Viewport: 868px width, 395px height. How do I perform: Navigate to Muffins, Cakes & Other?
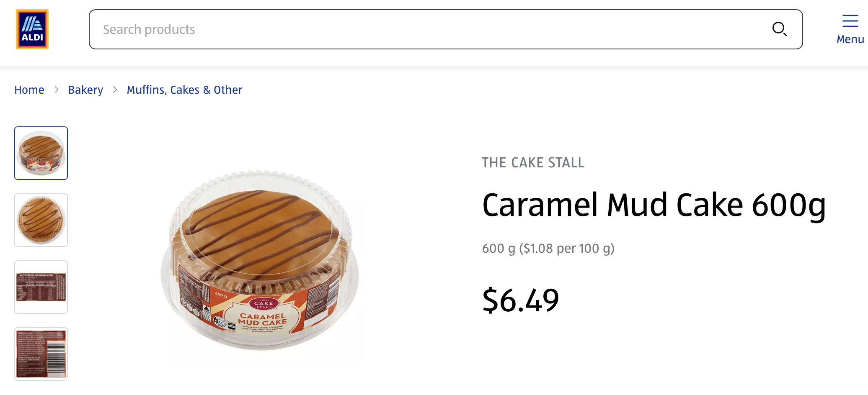(184, 90)
